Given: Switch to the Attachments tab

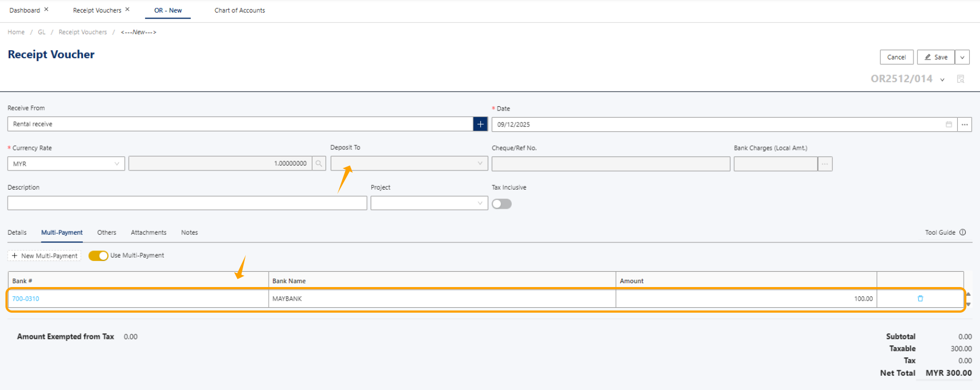Looking at the screenshot, I should [x=148, y=233].
